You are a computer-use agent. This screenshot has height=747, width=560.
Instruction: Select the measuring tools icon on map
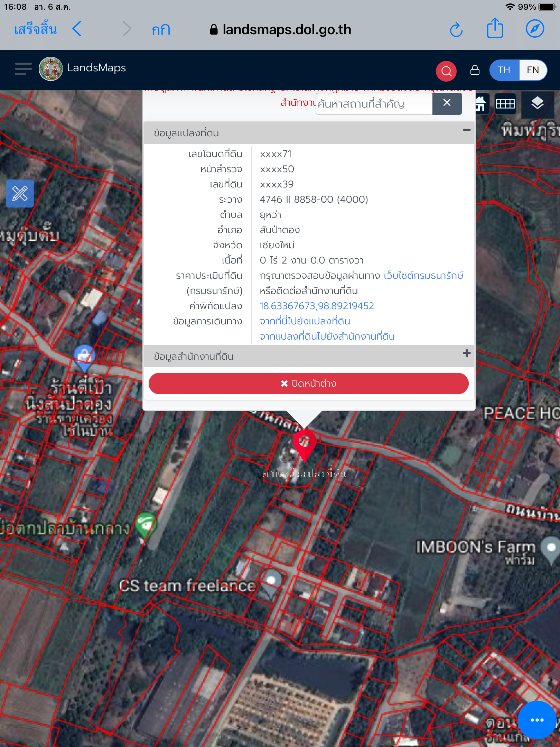(20, 193)
